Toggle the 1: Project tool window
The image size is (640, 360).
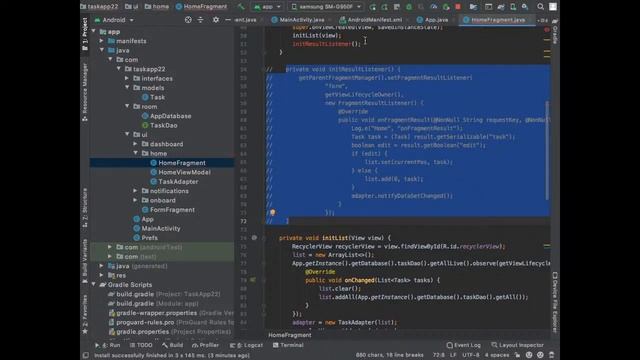pos(85,34)
